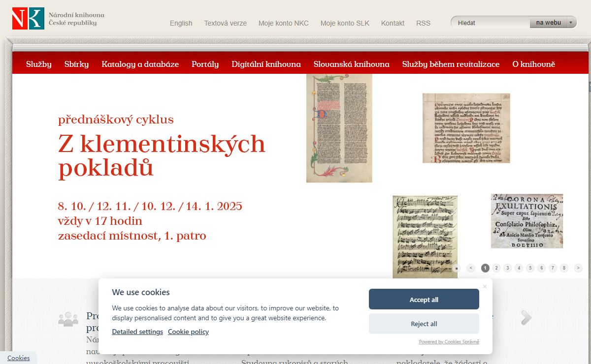Open Digitální knihovna menu
This screenshot has height=364, width=591.
point(266,64)
